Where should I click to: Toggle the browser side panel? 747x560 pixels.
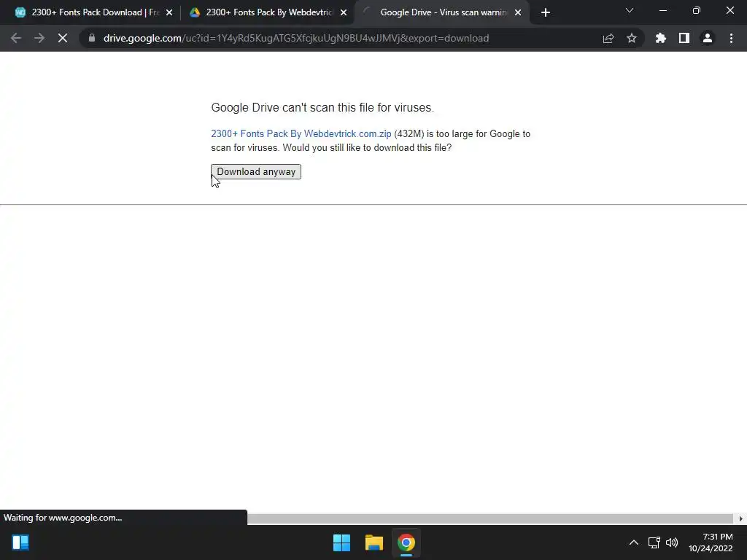[x=684, y=38]
